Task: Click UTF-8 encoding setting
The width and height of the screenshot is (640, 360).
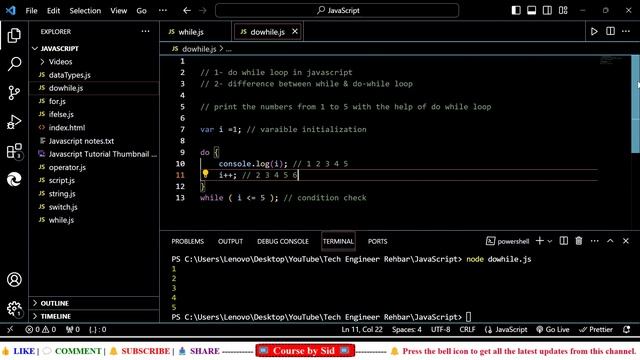Action: point(440,329)
